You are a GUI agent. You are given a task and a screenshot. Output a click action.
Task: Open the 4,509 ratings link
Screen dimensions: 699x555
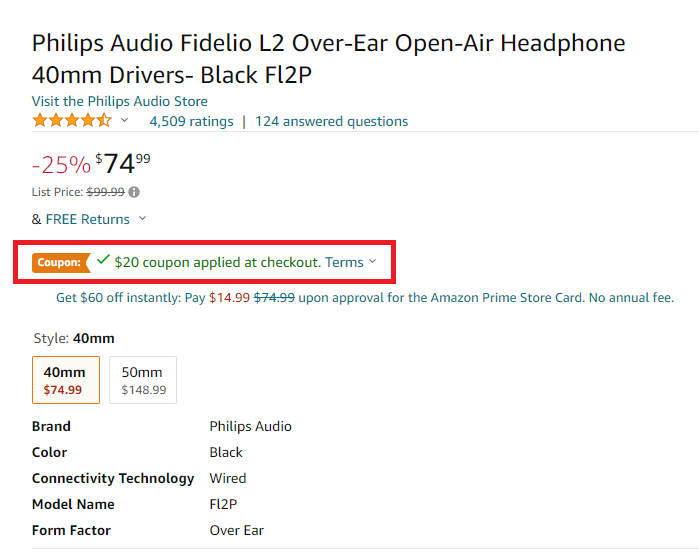click(x=191, y=121)
